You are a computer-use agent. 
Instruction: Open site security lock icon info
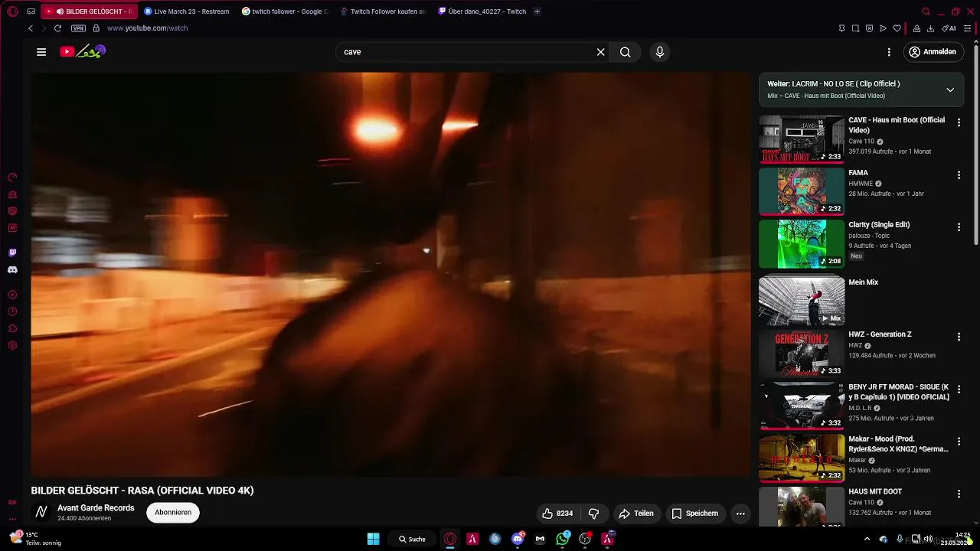96,28
